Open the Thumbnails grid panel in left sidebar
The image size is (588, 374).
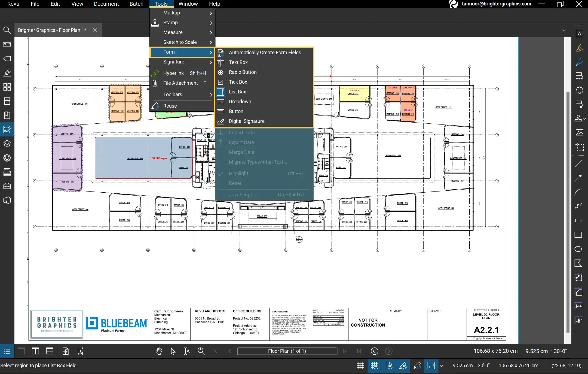pos(7,87)
